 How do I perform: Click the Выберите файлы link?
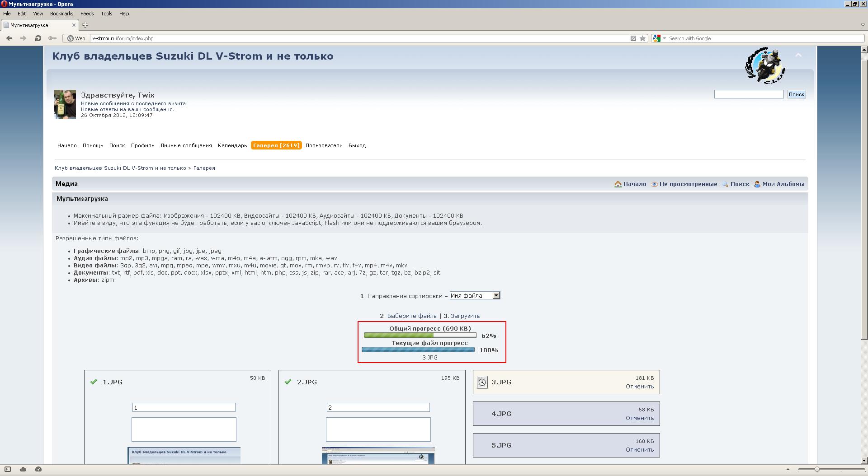tap(412, 316)
